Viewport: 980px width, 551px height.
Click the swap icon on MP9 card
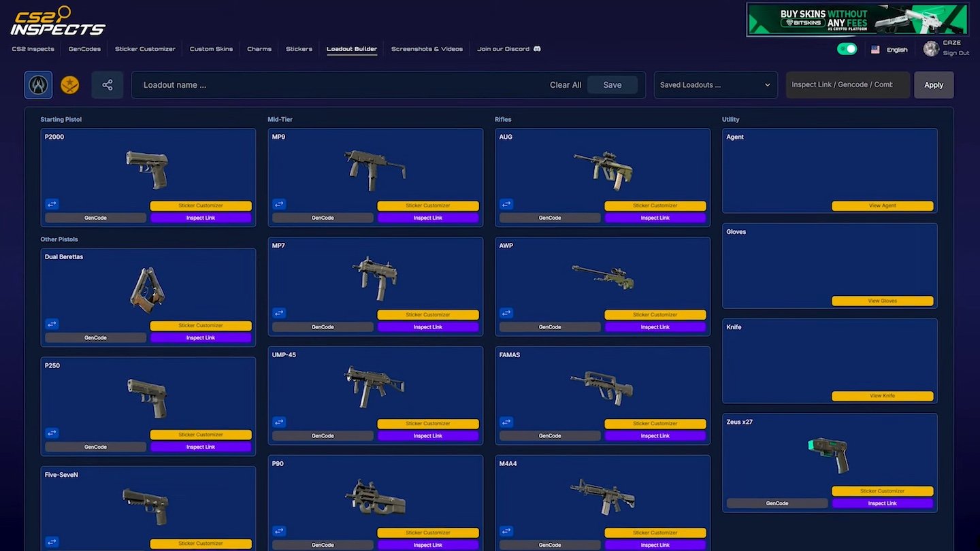click(x=280, y=204)
